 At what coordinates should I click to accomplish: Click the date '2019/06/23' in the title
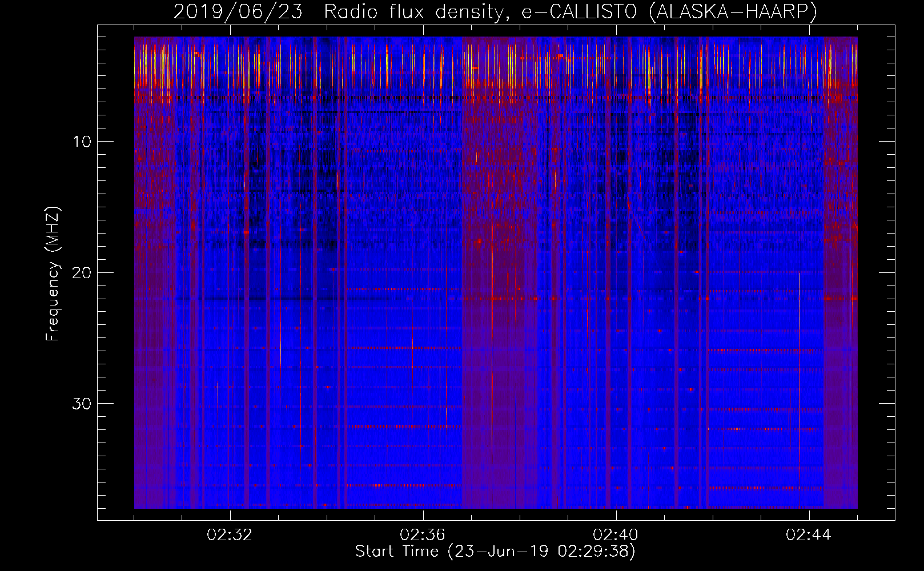(x=238, y=12)
